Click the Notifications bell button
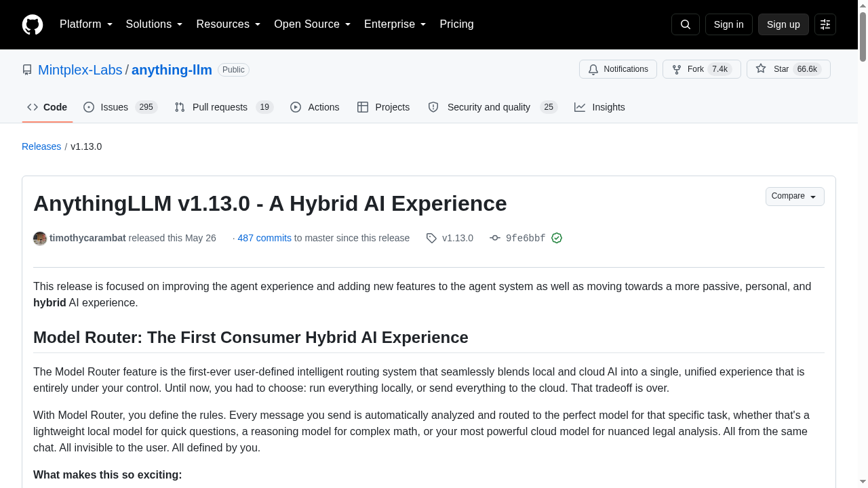The image size is (868, 488). tap(618, 69)
